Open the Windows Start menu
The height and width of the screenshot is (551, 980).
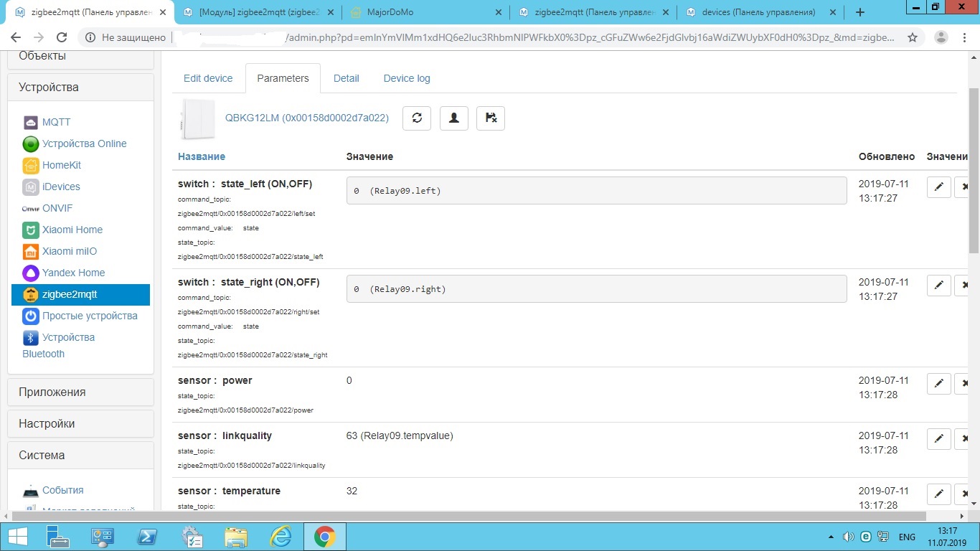[17, 537]
